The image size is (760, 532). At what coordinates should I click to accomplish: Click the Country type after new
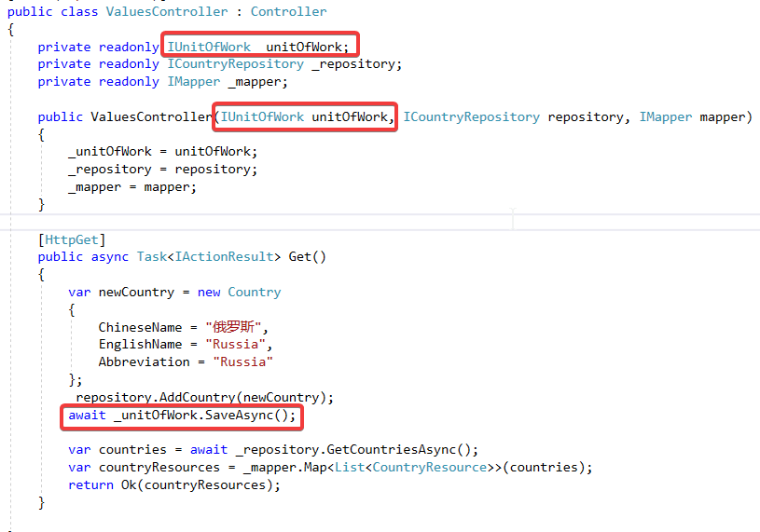(x=255, y=293)
